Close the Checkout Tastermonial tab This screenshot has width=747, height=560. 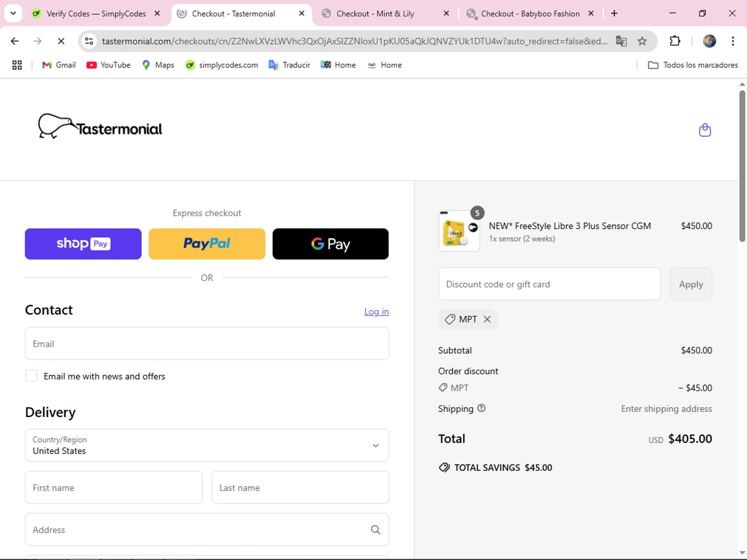point(301,13)
